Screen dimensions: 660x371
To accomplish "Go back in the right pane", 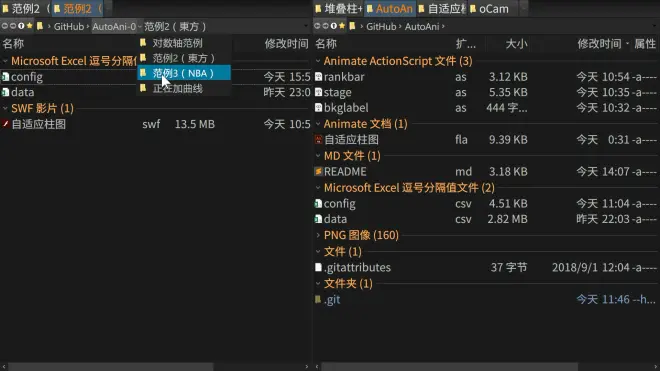I will (317, 26).
